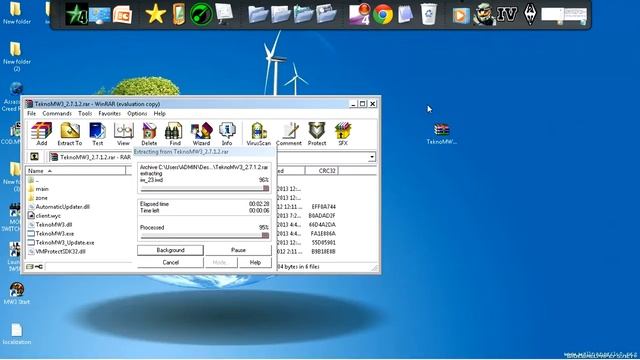This screenshot has width=640, height=360.
Task: Open Google Chrome from the dock
Action: [383, 15]
